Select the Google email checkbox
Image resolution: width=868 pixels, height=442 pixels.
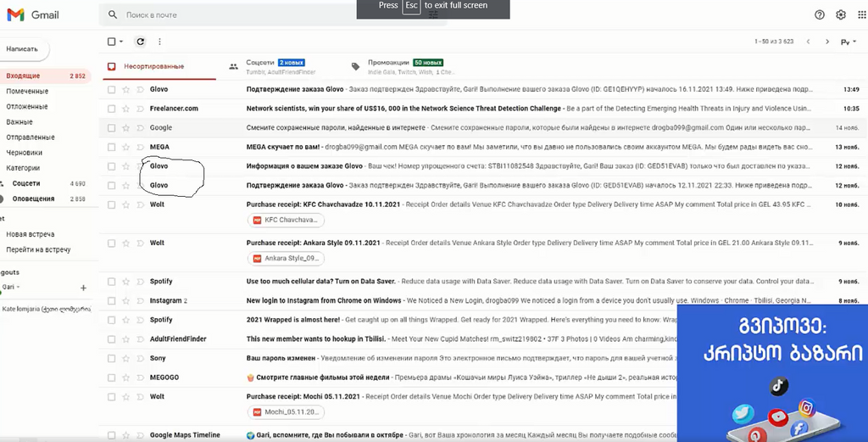pyautogui.click(x=111, y=128)
